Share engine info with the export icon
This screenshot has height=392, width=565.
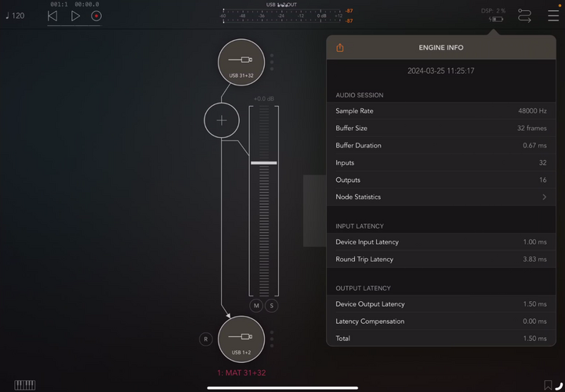pyautogui.click(x=340, y=48)
